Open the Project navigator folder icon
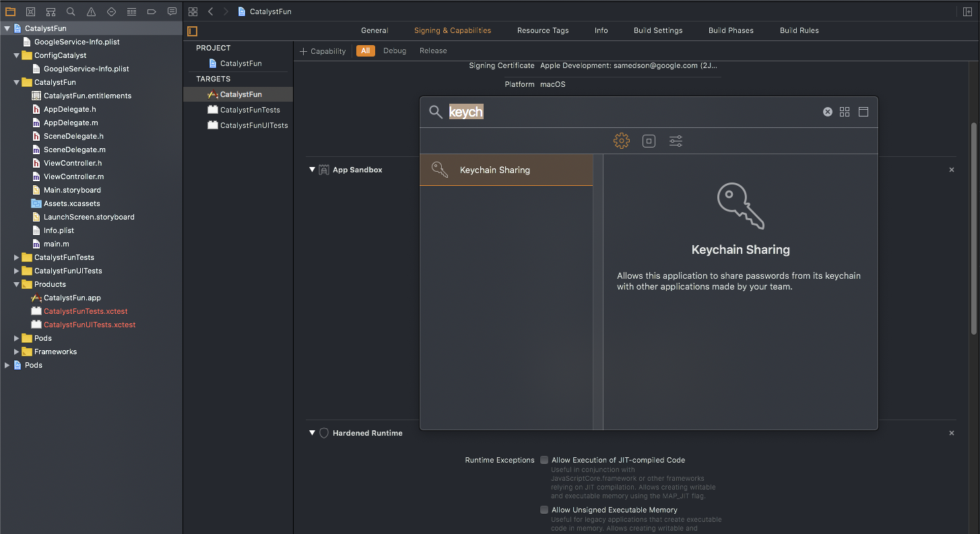980x534 pixels. click(10, 11)
